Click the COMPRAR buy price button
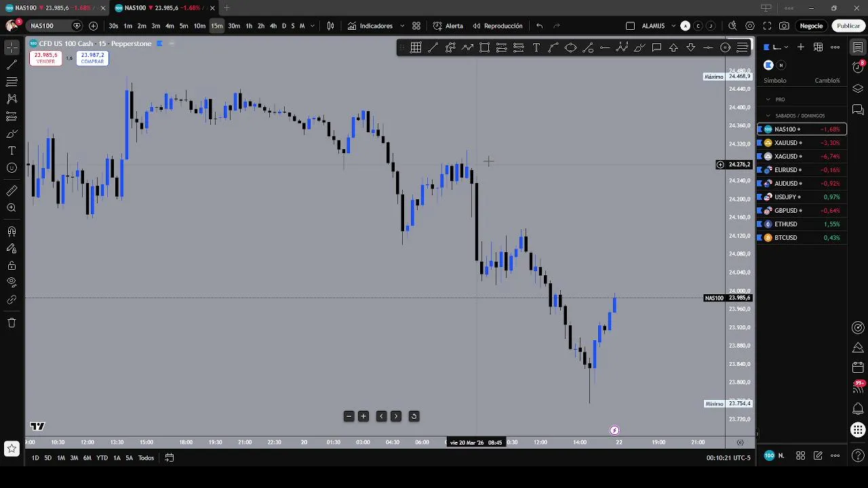868x488 pixels. [x=92, y=58]
